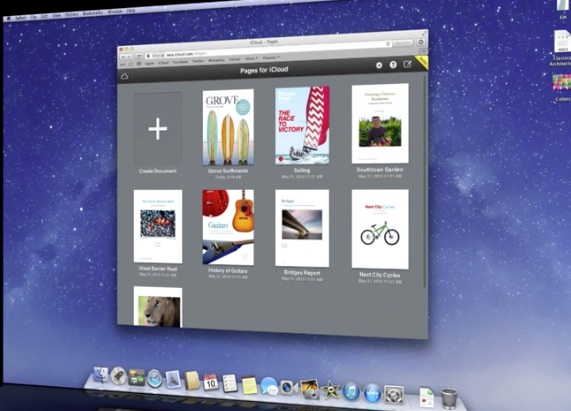The image size is (571, 411).
Task: Open the Next City Cycles document
Action: tap(380, 229)
